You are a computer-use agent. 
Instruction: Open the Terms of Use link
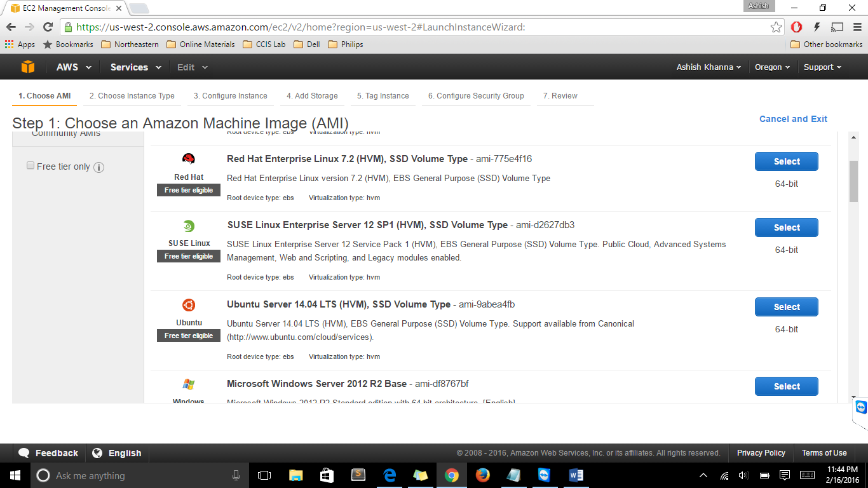coord(824,453)
